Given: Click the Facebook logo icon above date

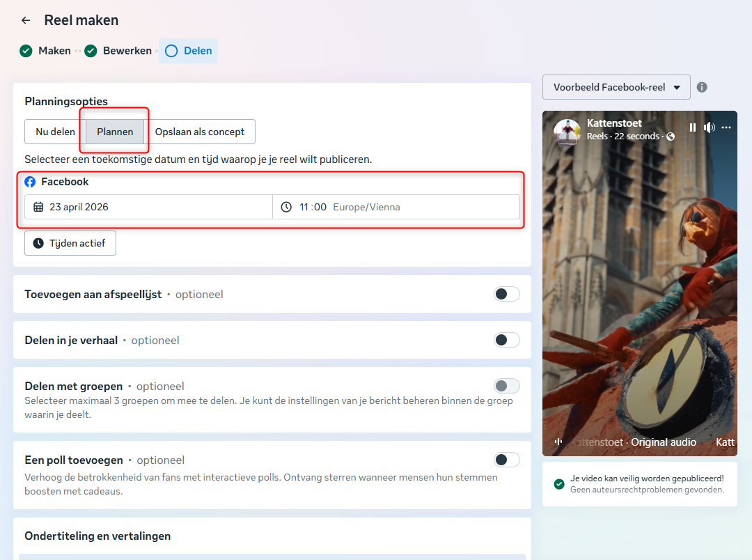Looking at the screenshot, I should (30, 182).
